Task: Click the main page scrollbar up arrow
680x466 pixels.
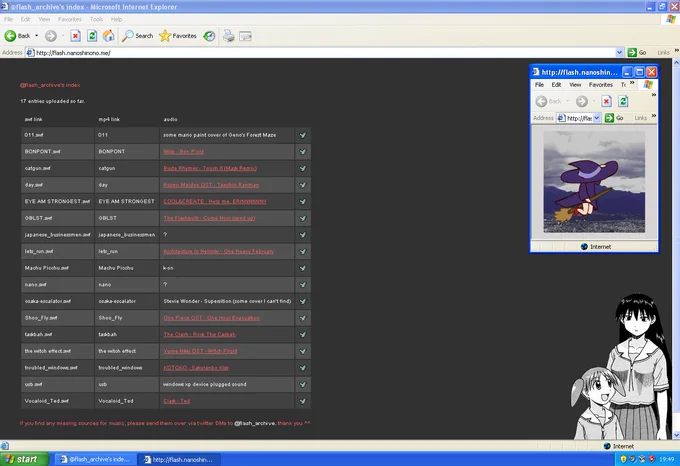Action: pyautogui.click(x=676, y=62)
